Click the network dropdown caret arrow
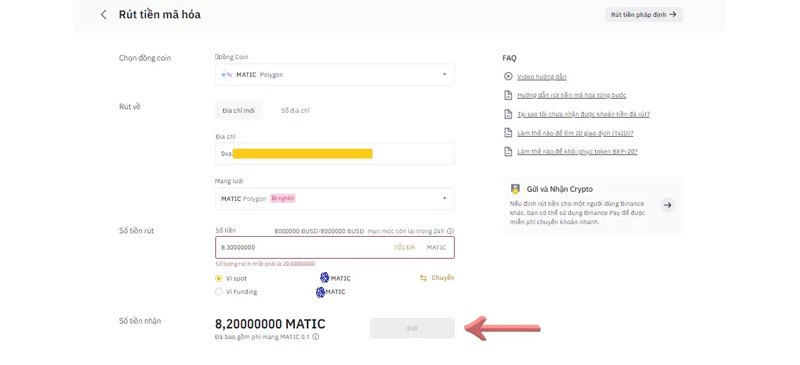Image resolution: width=800 pixels, height=365 pixels. point(444,199)
